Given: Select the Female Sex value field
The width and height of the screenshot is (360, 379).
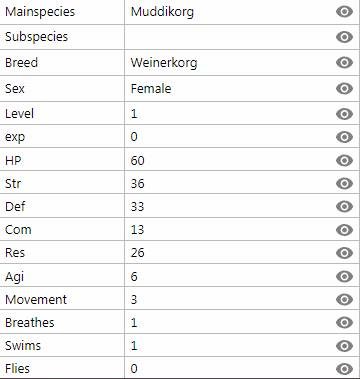Looking at the screenshot, I should pos(230,89).
